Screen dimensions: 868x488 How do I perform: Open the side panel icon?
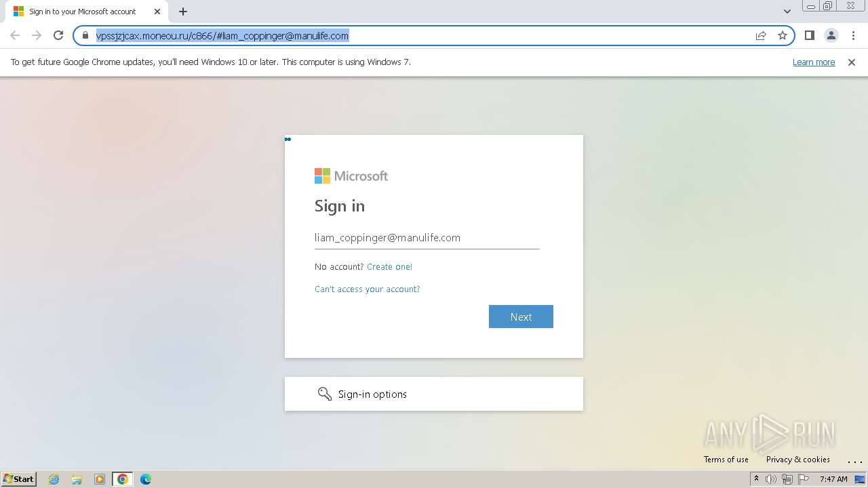[x=809, y=35]
